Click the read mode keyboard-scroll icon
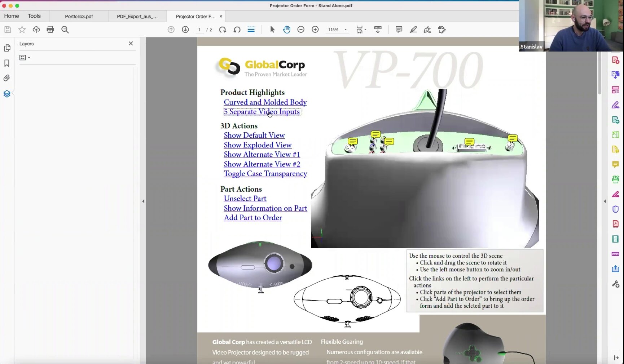The image size is (624, 364). 378,30
